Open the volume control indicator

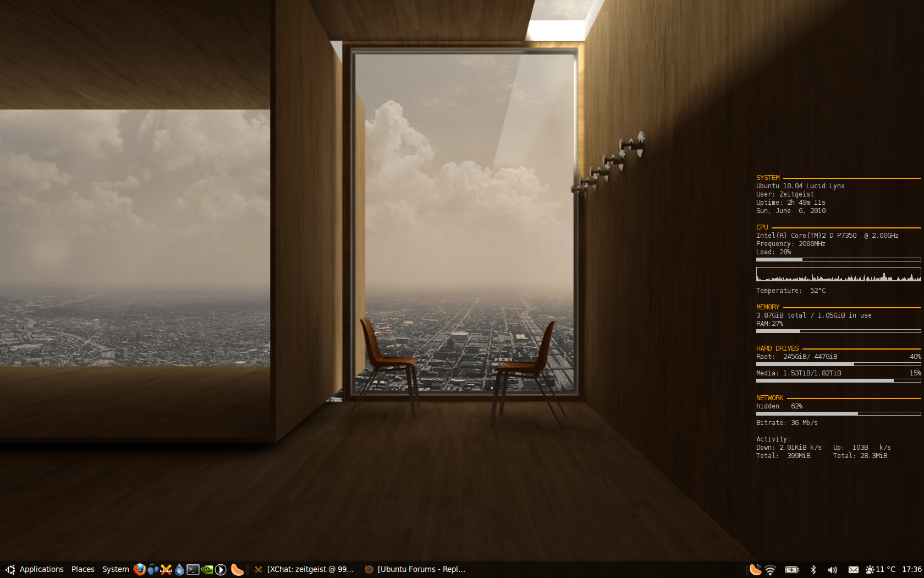[833, 570]
